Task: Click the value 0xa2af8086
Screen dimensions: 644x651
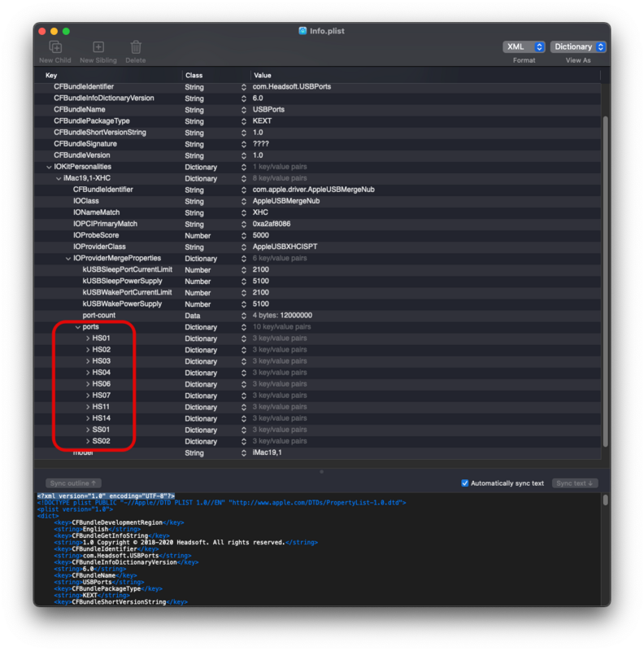Action: point(272,224)
